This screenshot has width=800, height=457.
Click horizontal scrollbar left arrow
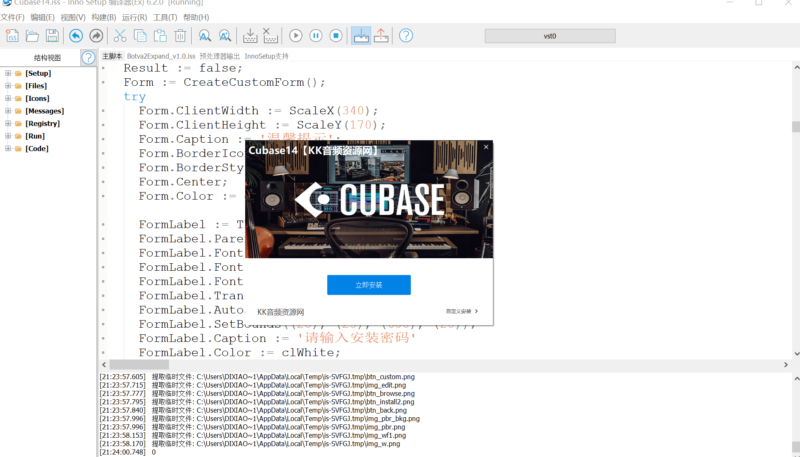point(104,365)
